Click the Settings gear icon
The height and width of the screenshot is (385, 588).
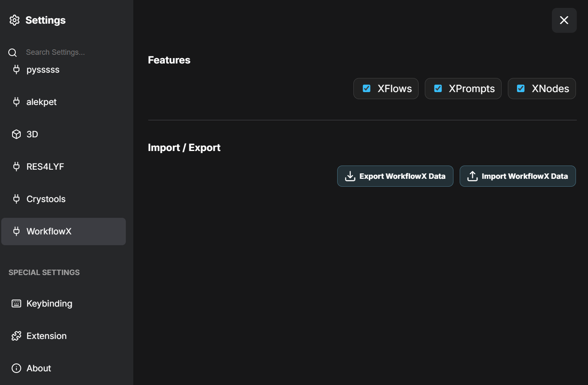tap(15, 20)
